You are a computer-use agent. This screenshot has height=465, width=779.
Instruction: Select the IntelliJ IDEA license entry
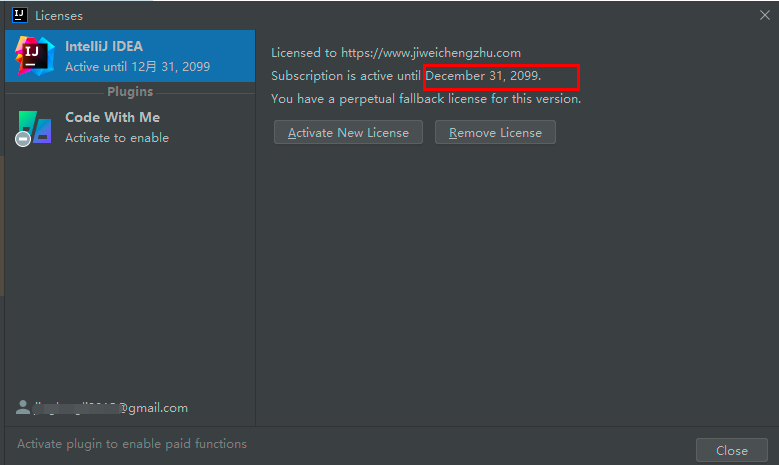130,56
